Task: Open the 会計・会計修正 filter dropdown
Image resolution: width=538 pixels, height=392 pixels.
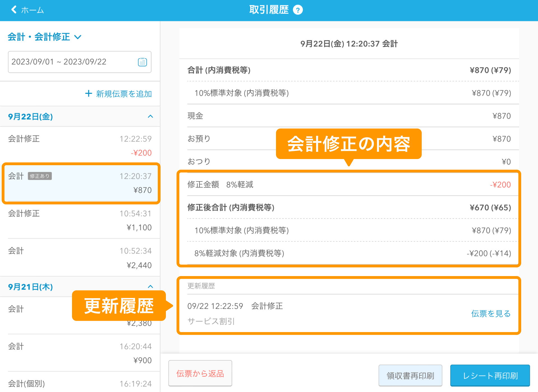Action: click(x=45, y=37)
